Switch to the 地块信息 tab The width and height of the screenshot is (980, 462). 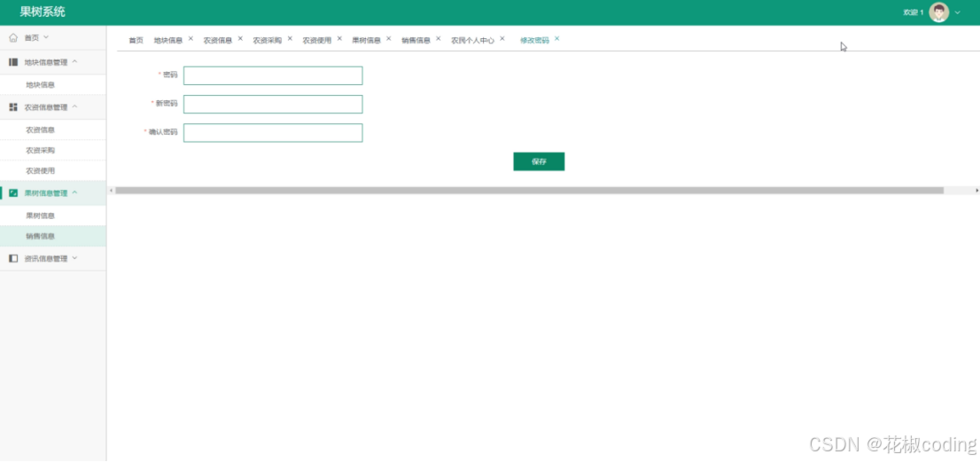[x=168, y=40]
